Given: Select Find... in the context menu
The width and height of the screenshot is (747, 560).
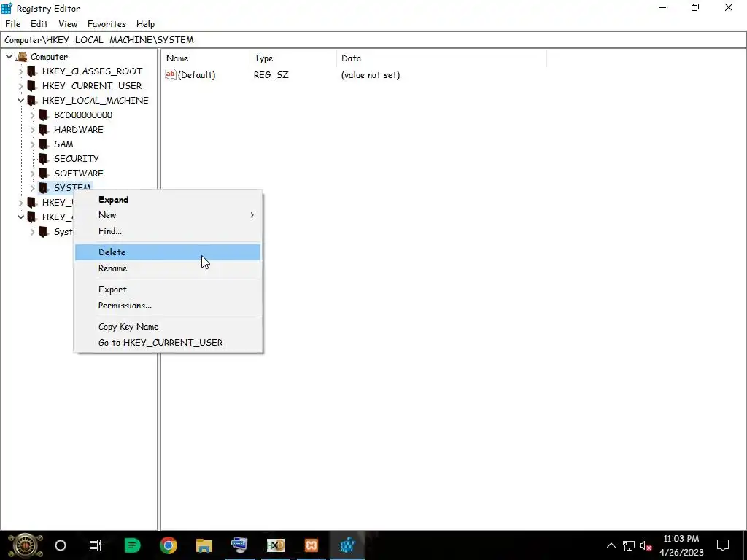Looking at the screenshot, I should point(168,231).
